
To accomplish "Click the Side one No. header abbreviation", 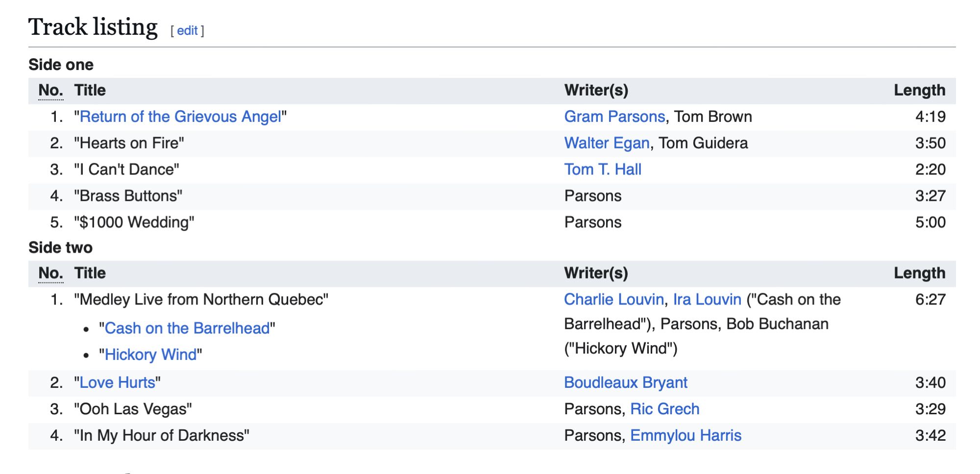I will coord(51,91).
